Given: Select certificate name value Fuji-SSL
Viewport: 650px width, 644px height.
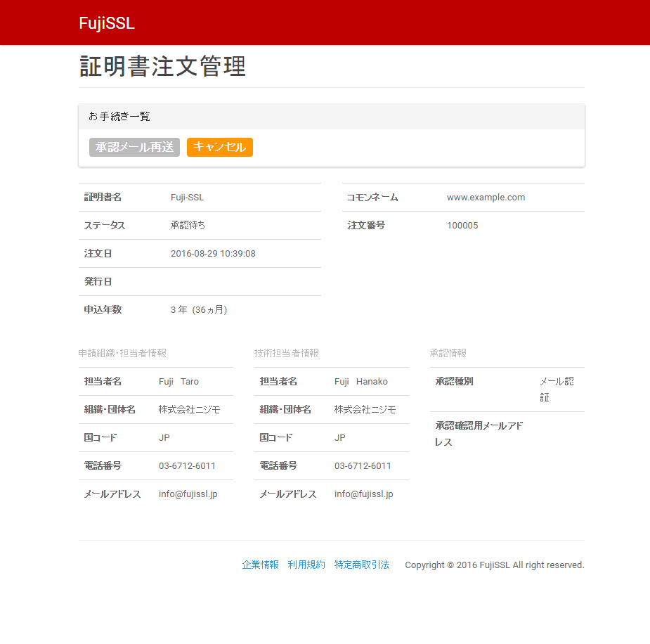Looking at the screenshot, I should coord(188,198).
